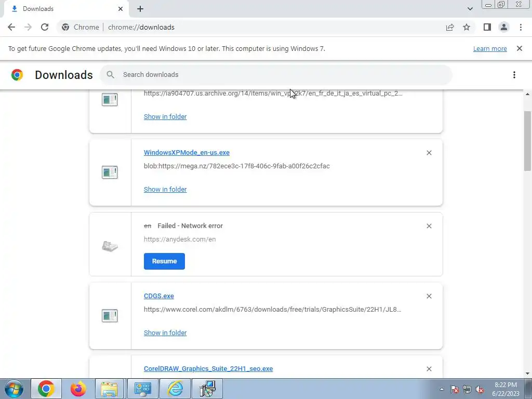Dismiss the Windows 10 update notice bar
This screenshot has height=399, width=532.
pos(520,48)
